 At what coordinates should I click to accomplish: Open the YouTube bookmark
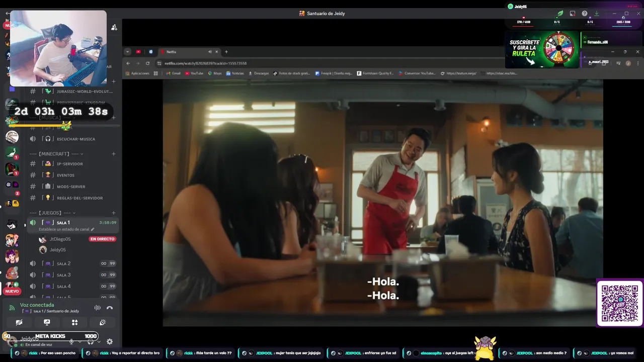point(194,73)
